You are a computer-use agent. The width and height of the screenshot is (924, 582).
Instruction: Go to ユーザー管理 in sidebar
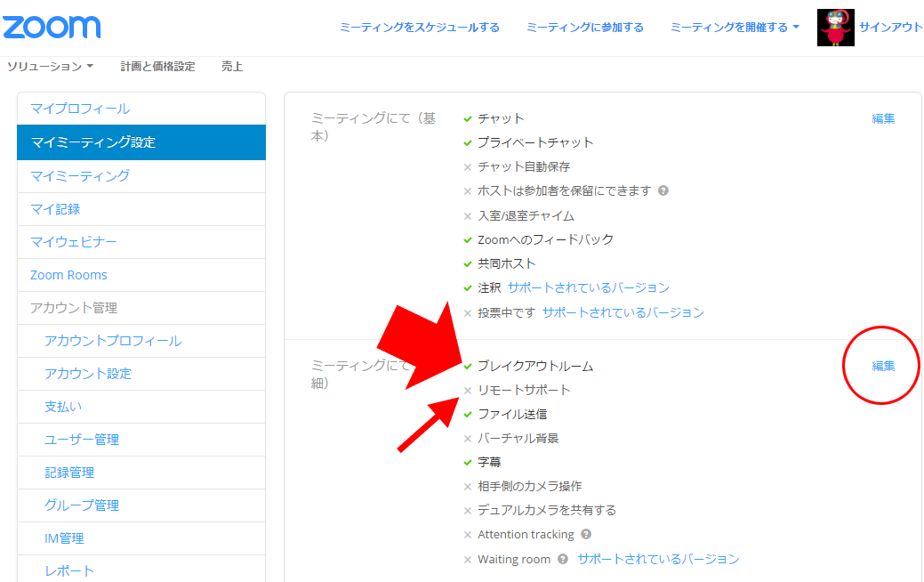pos(82,440)
